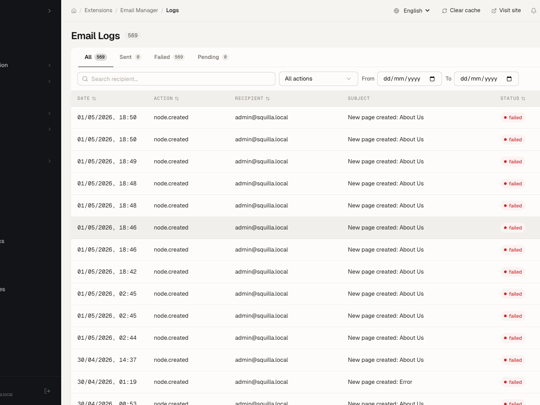Image resolution: width=540 pixels, height=405 pixels.
Task: Click node.created on 02:44 row
Action: pos(171,338)
